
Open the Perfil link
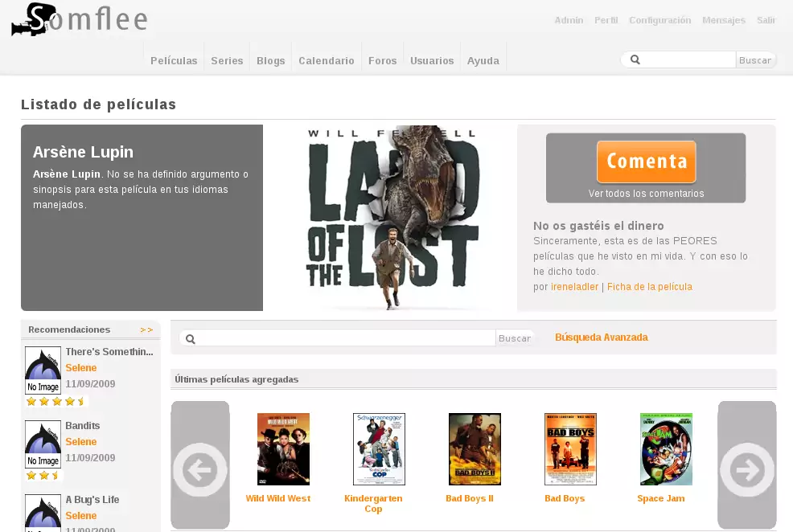(x=606, y=20)
